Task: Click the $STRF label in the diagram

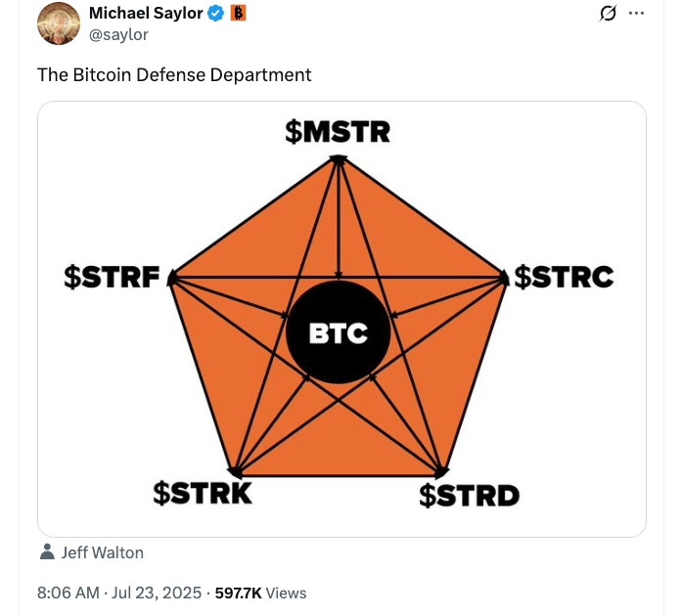Action: click(112, 278)
